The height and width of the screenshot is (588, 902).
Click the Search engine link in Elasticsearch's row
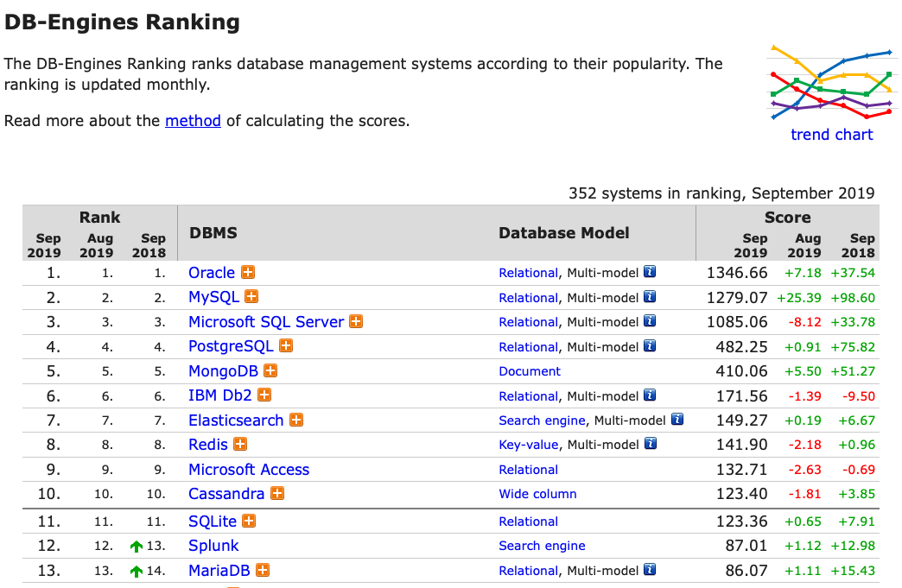pos(542,420)
